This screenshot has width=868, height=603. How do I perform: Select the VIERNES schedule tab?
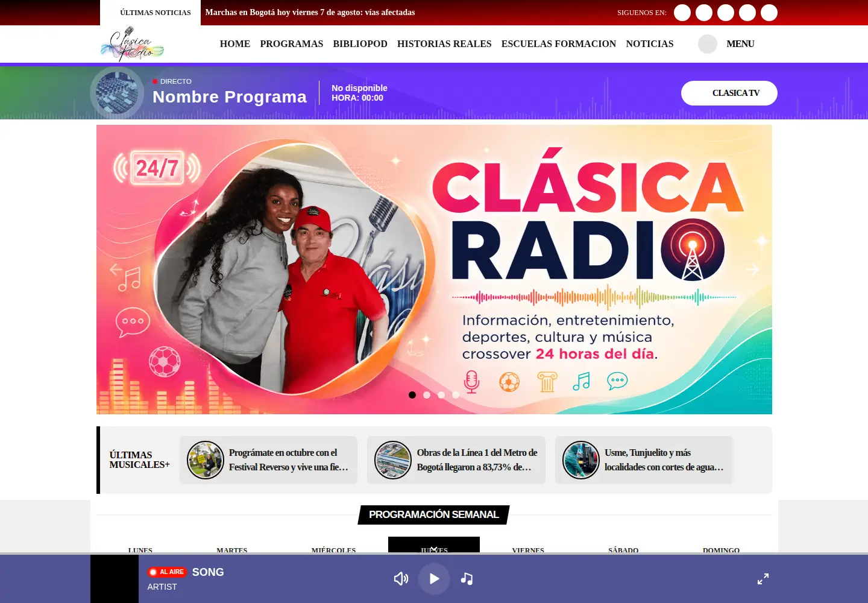pyautogui.click(x=528, y=550)
